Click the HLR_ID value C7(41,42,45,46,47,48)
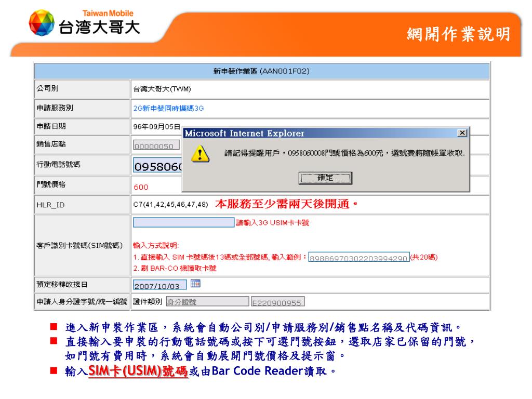 [x=170, y=204]
